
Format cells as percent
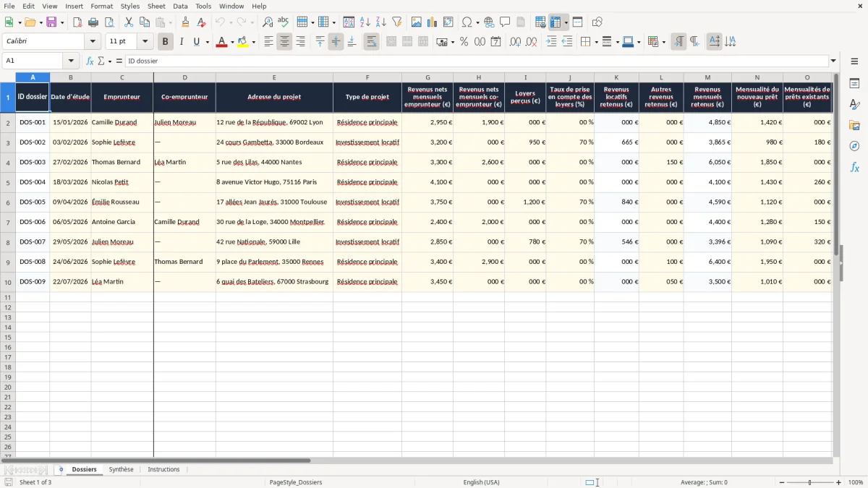click(x=464, y=42)
